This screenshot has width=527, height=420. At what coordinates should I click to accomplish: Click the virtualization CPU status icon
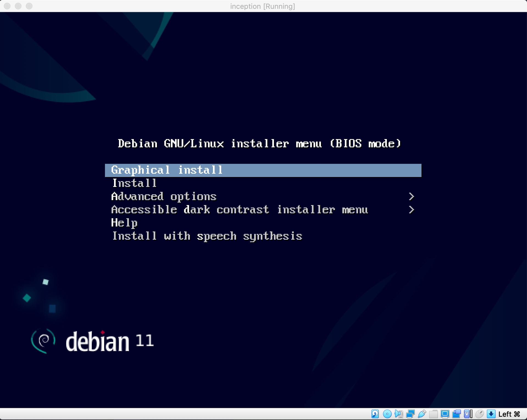click(x=468, y=414)
